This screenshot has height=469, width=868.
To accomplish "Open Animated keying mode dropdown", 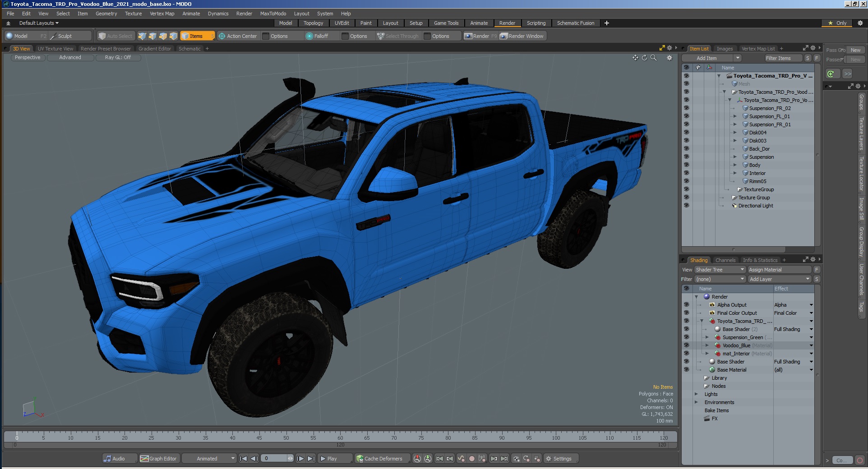I will point(209,459).
